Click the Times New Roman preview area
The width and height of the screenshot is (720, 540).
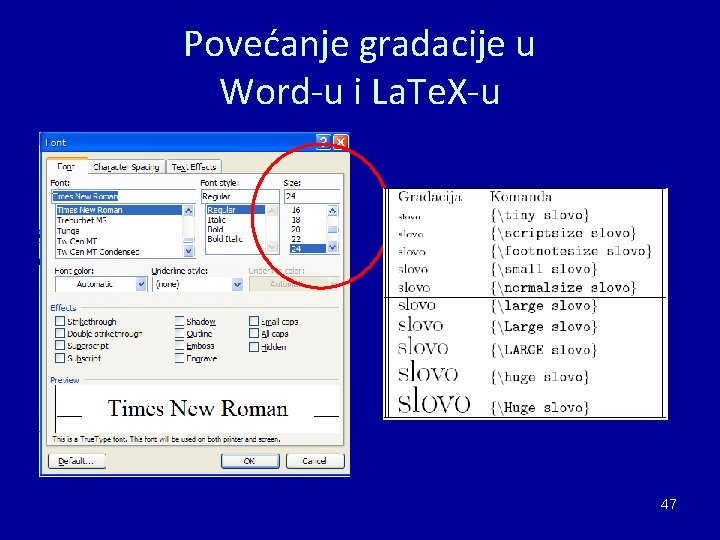tap(197, 408)
